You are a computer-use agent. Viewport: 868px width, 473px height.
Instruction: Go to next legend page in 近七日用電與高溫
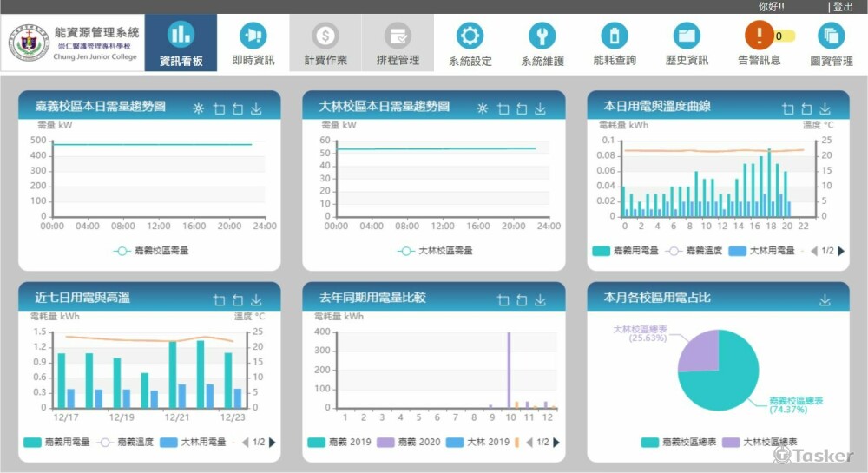coord(273,442)
